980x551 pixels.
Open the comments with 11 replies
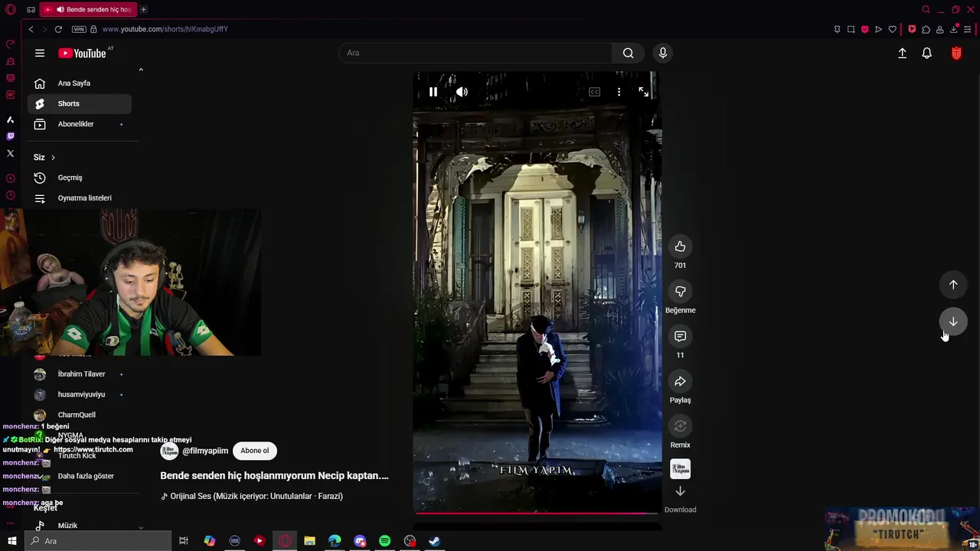pyautogui.click(x=680, y=337)
